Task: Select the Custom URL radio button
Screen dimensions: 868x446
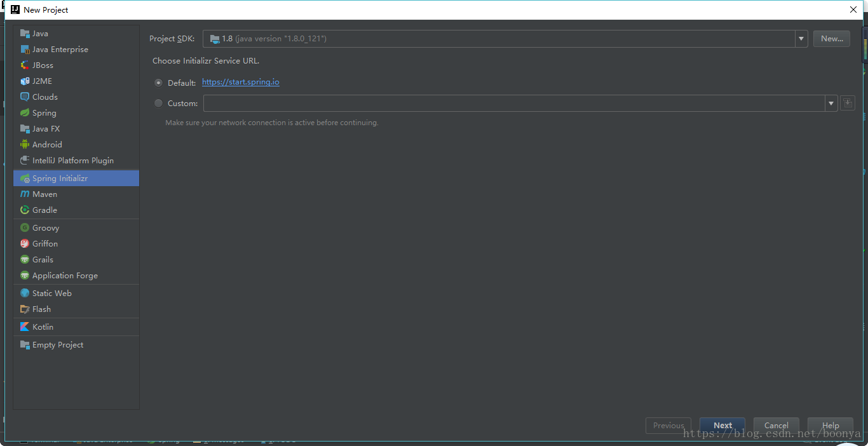Action: (x=158, y=103)
